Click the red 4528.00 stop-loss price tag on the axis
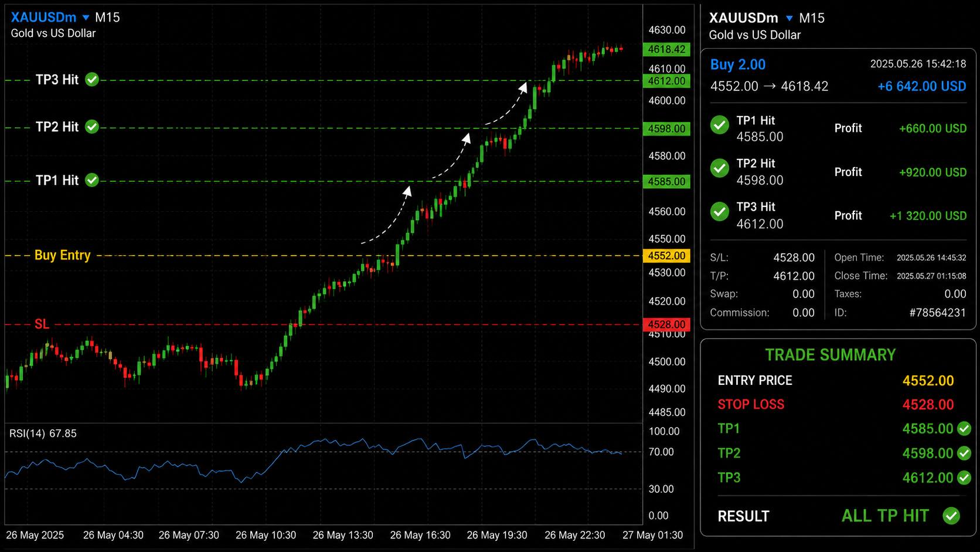Viewport: 980px width, 552px height. pos(666,324)
